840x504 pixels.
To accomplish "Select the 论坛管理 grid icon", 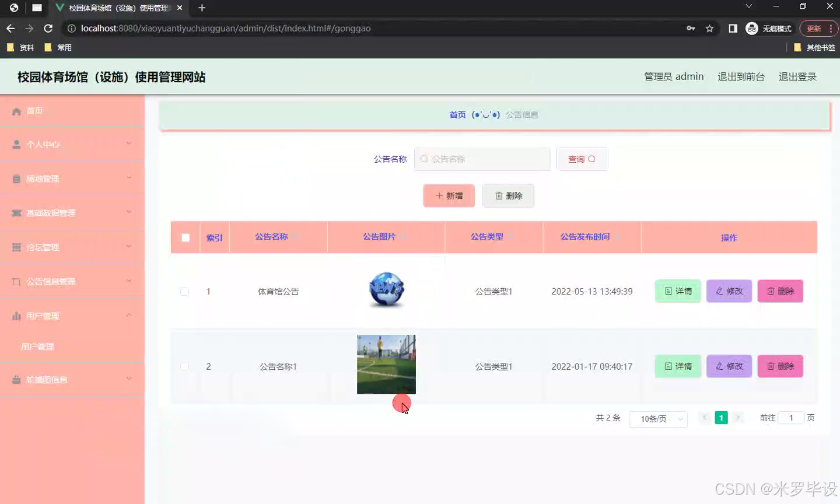I will (x=16, y=247).
